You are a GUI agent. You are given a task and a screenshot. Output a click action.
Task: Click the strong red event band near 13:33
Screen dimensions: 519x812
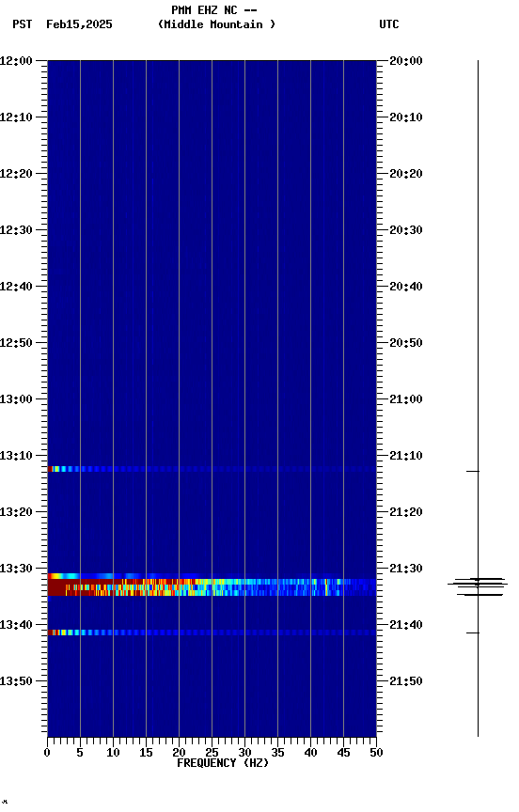(x=212, y=587)
